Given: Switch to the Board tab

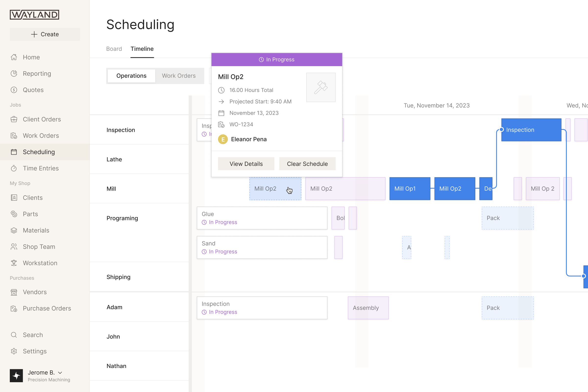Looking at the screenshot, I should tap(114, 49).
